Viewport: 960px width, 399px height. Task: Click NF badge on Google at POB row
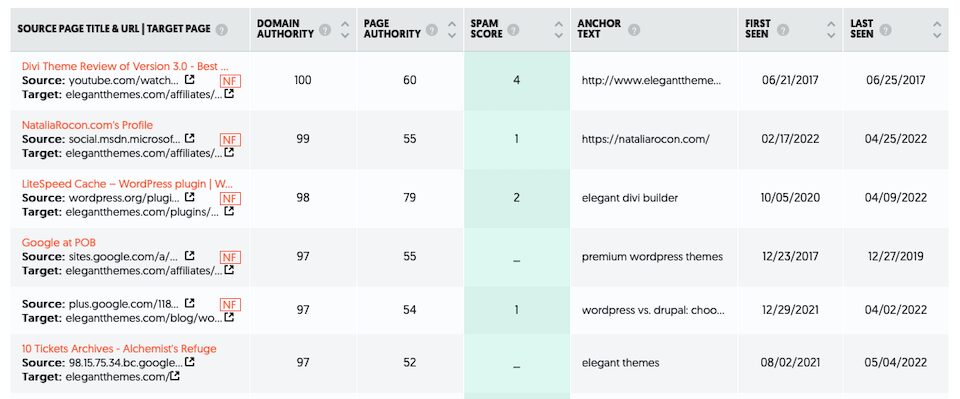coord(230,257)
